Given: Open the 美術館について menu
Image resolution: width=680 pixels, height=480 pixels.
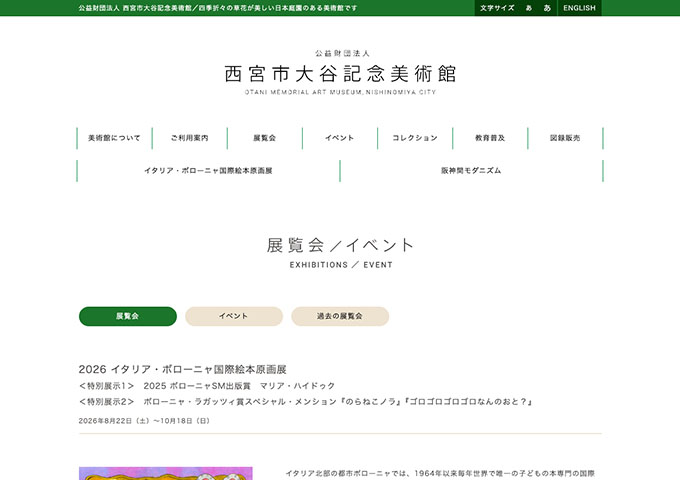Looking at the screenshot, I should [114, 138].
